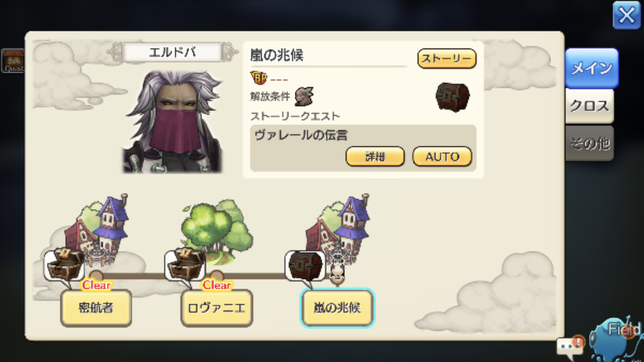644x362 pixels.
Task: Tap the Quest icon at left edge
Action: (12, 61)
